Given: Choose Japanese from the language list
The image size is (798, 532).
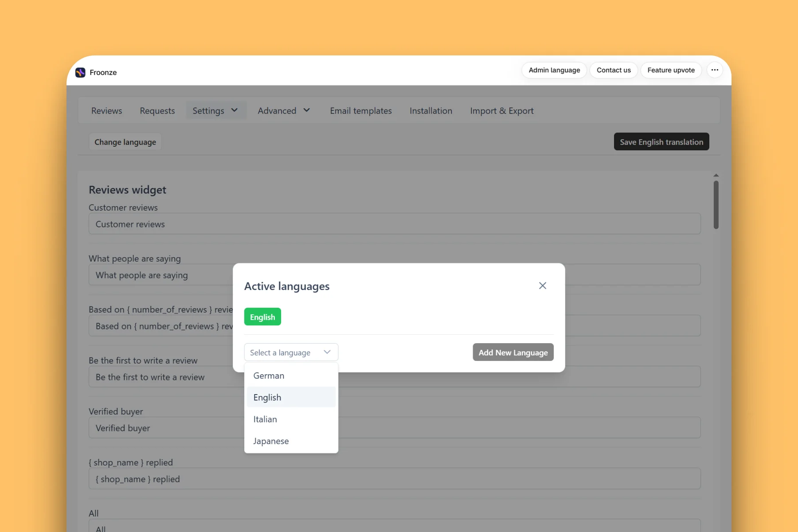Looking at the screenshot, I should pos(291,441).
